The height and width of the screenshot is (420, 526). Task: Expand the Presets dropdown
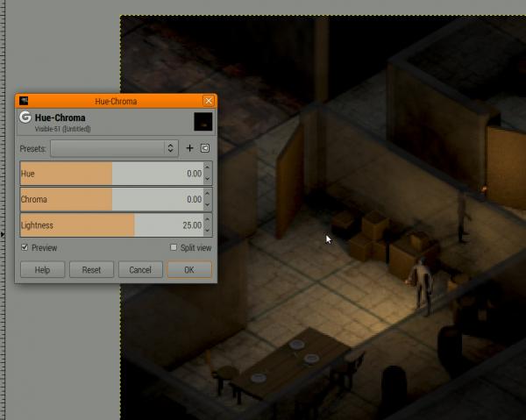(114, 148)
